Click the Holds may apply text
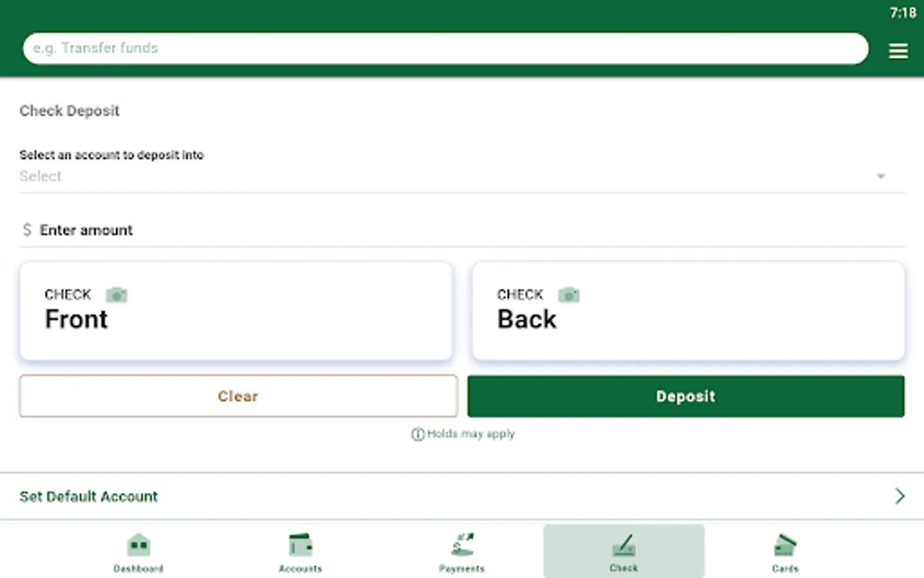Viewport: 924px width, 578px height. [x=471, y=434]
